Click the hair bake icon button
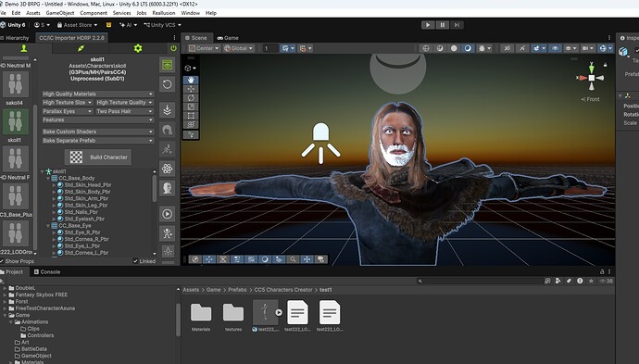Screen dimensions: 639x364 (167, 130)
